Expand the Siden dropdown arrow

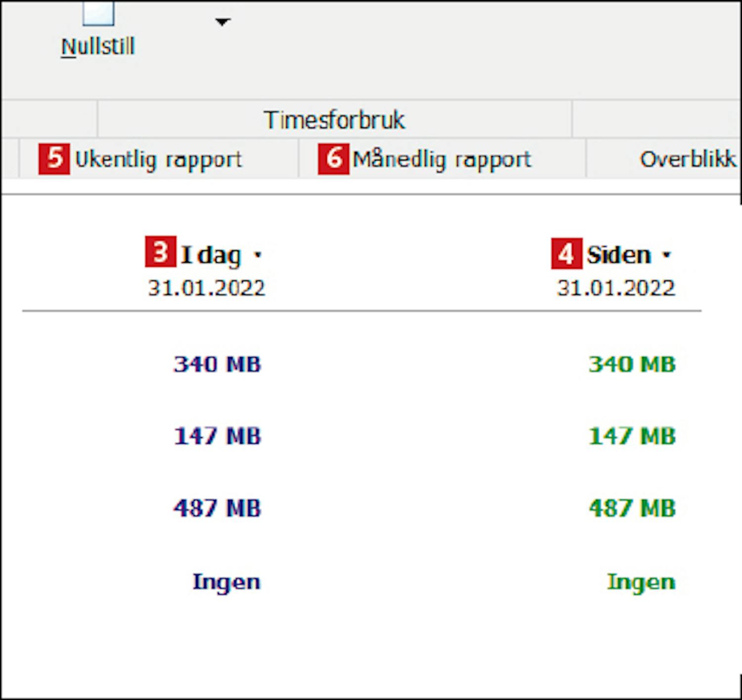[x=667, y=255]
